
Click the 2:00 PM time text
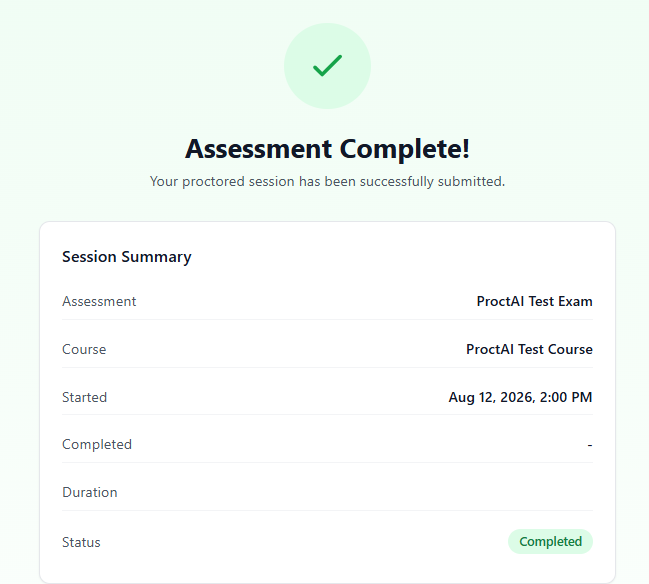click(x=566, y=397)
